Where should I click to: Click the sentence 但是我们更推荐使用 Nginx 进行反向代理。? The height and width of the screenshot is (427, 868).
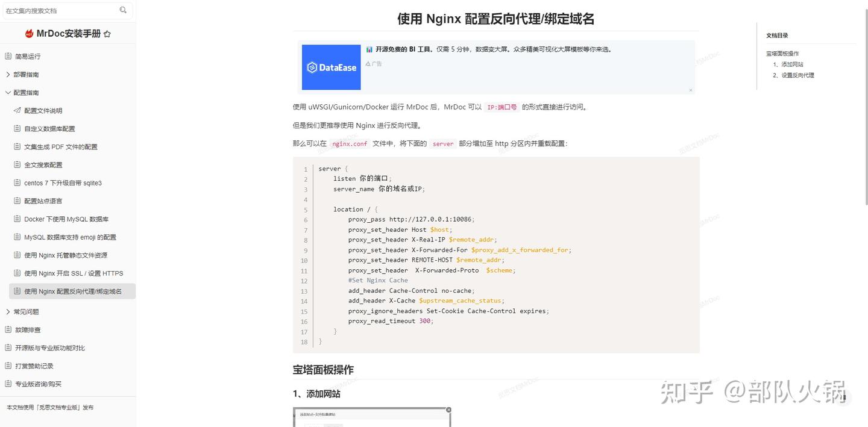click(357, 126)
